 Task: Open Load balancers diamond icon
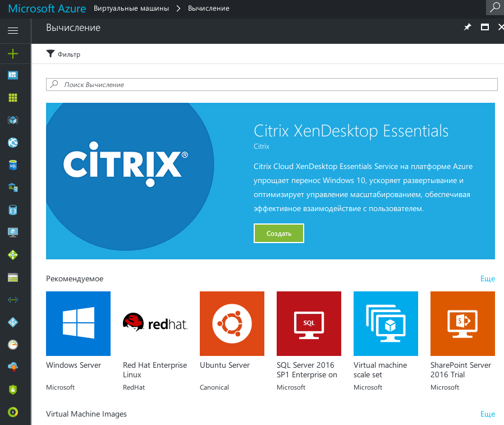(x=13, y=255)
